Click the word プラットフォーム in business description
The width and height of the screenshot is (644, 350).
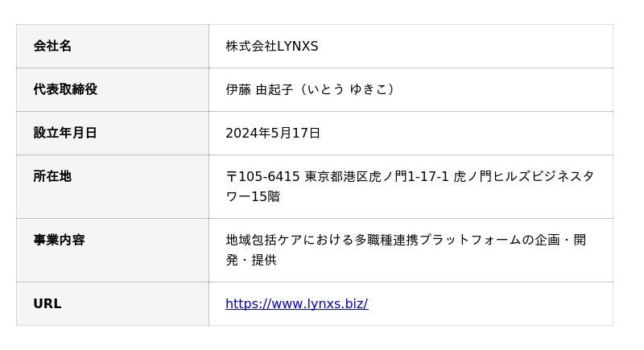tap(462, 240)
